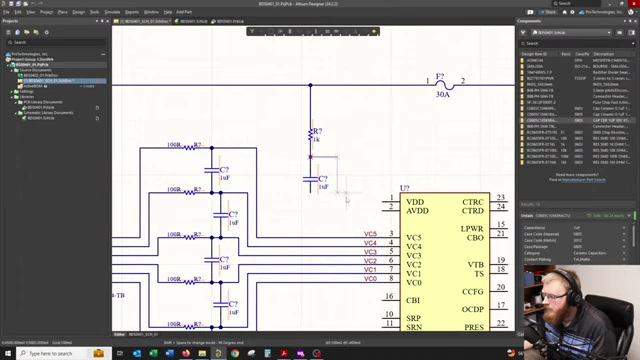
Task: Click the Editor tab below the schematic
Action: 119,334
